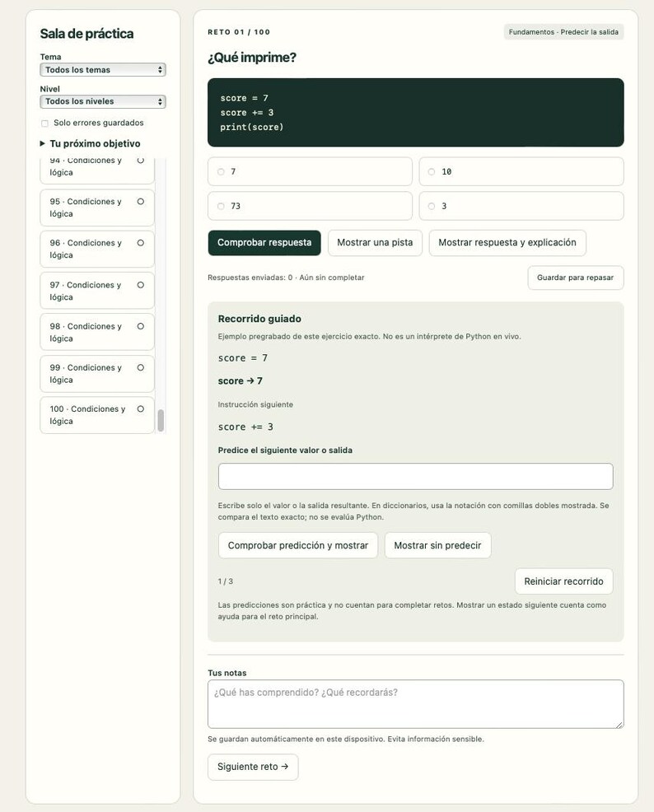Click 'Reiniciar recorrido' button
The height and width of the screenshot is (812, 654).
coord(563,581)
